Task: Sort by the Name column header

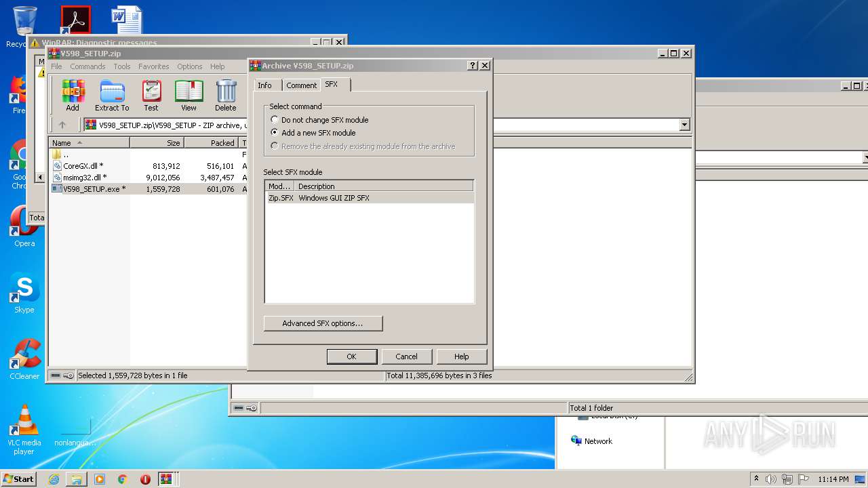Action: pos(90,143)
